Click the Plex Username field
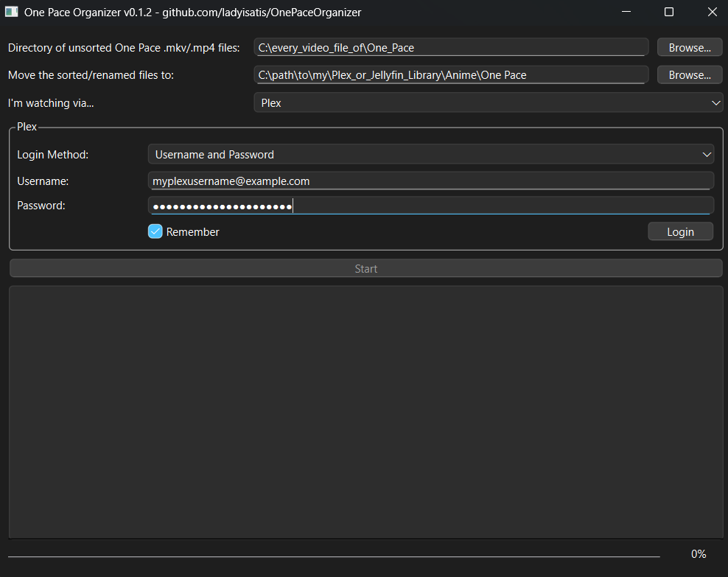The image size is (728, 577). [x=431, y=181]
